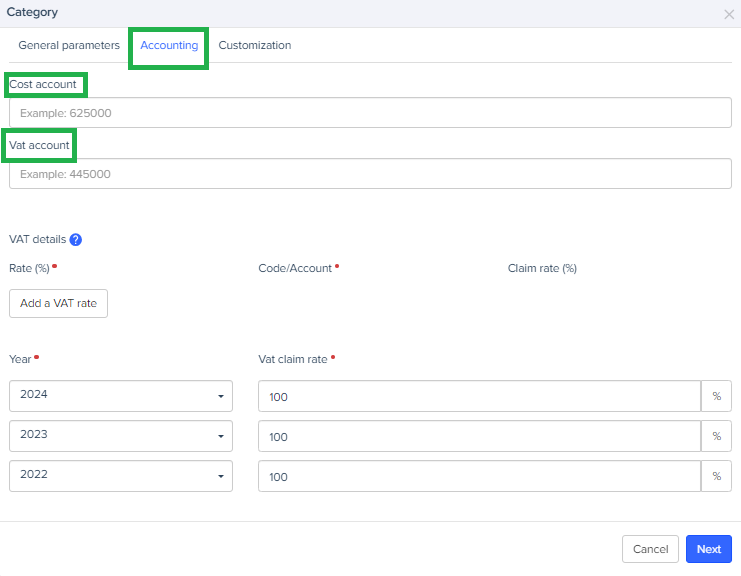Expand the 2024 year dropdown

click(120, 396)
